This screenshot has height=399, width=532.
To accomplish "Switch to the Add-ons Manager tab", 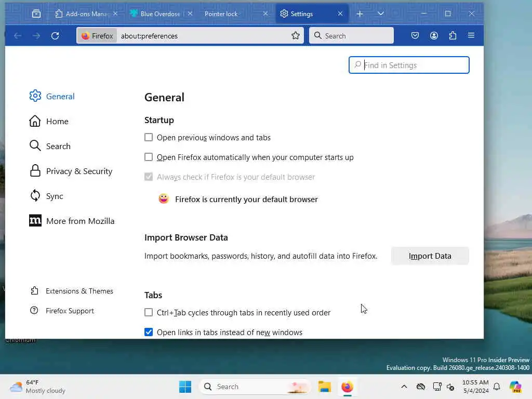I will point(86,14).
